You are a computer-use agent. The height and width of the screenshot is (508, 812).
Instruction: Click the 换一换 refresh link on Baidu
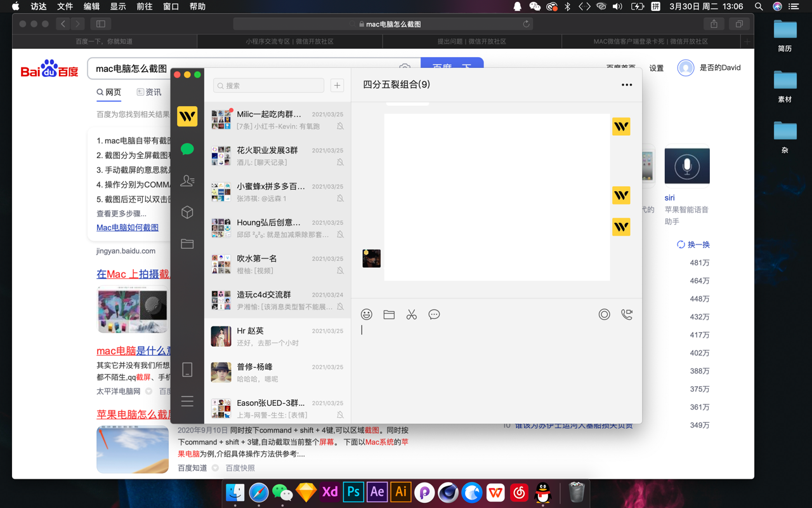click(x=693, y=244)
